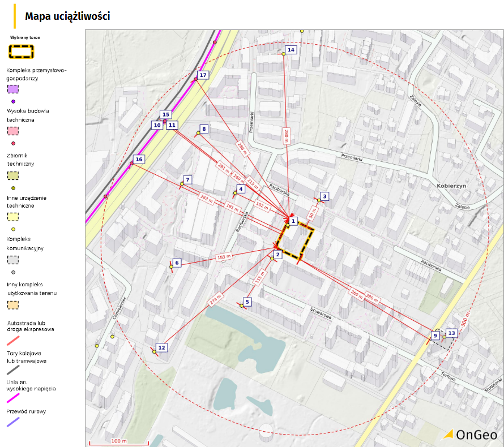Click marker 16 near the left railway tracks
Screen dimensions: 504x447
point(139,160)
